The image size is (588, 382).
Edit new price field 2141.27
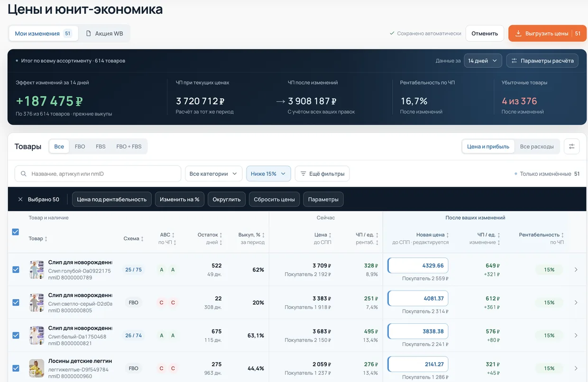[x=418, y=364]
